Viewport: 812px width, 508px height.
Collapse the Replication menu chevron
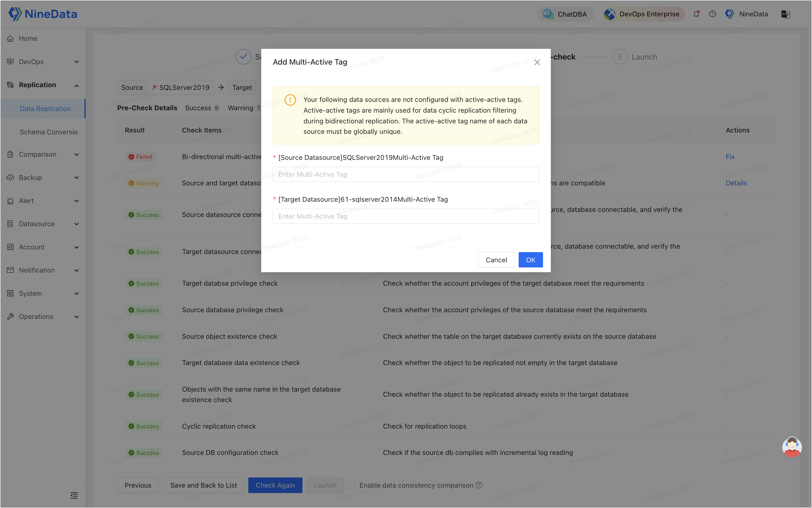point(77,85)
